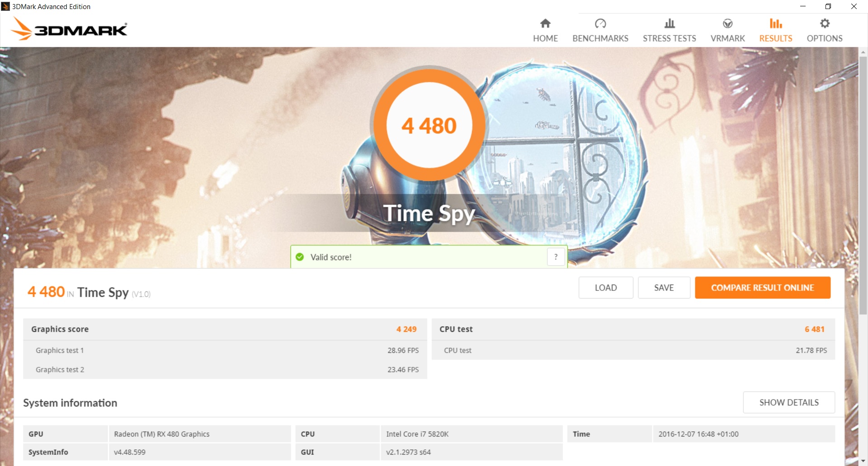Click the 3DMark logo

(69, 29)
